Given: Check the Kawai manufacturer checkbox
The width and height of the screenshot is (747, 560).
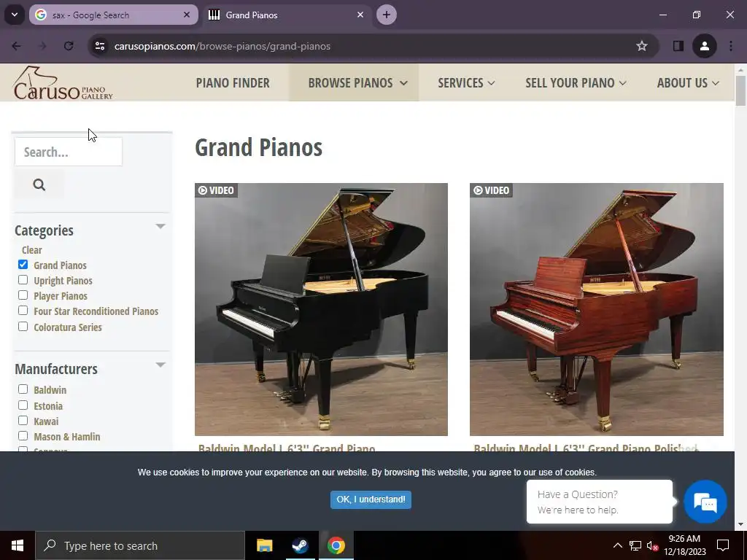Looking at the screenshot, I should pos(23,421).
